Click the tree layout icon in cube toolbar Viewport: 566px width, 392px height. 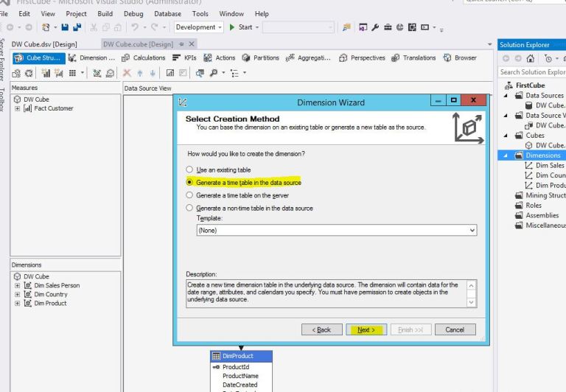click(234, 73)
